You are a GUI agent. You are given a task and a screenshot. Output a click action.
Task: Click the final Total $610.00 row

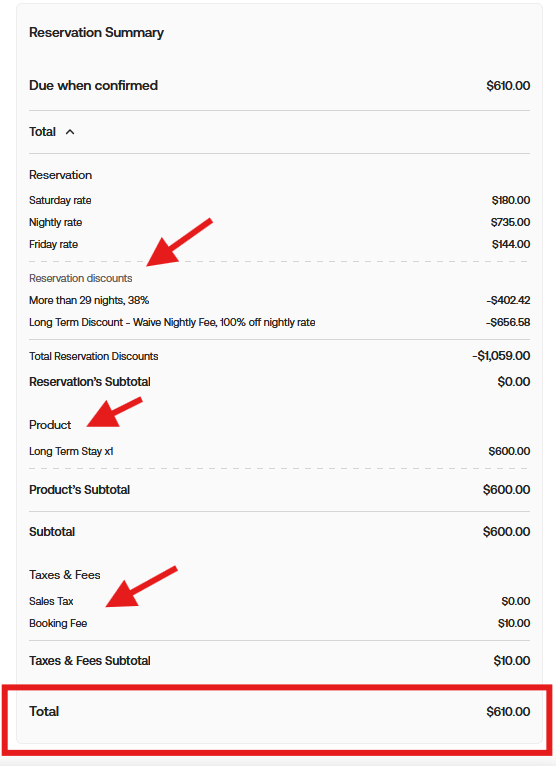279,712
